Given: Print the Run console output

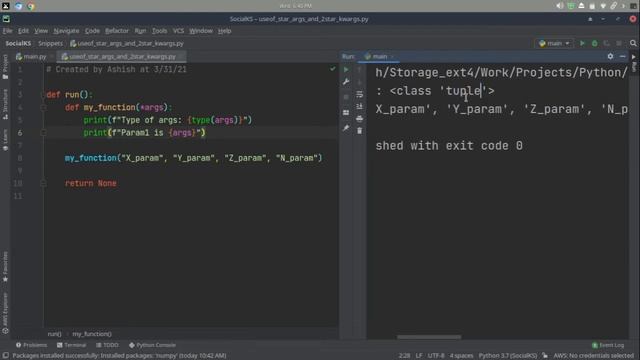Looking at the screenshot, I should [x=360, y=119].
